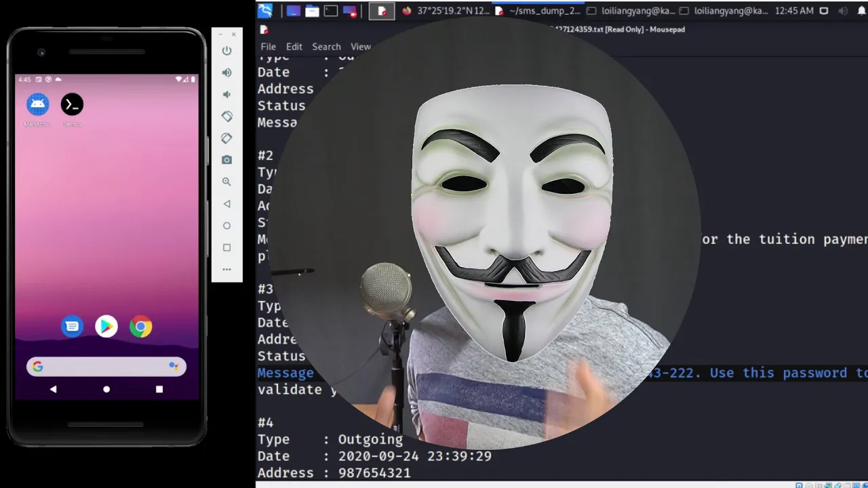Click the highlighted "Message" line label
The image size is (868, 488).
pyautogui.click(x=285, y=373)
